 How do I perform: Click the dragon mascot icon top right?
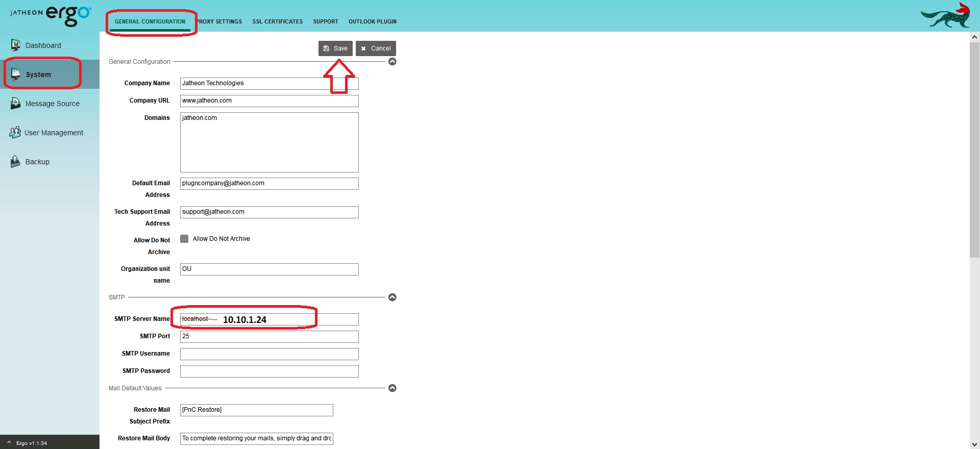(x=946, y=15)
